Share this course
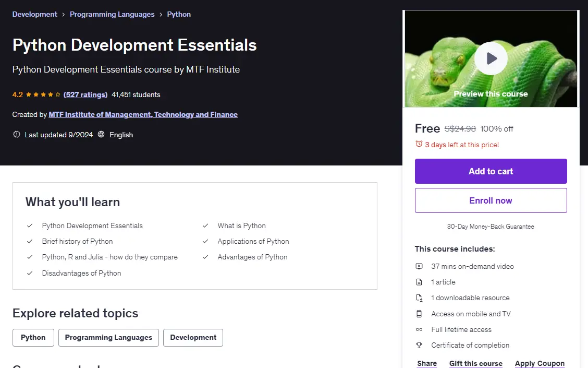 coord(427,363)
